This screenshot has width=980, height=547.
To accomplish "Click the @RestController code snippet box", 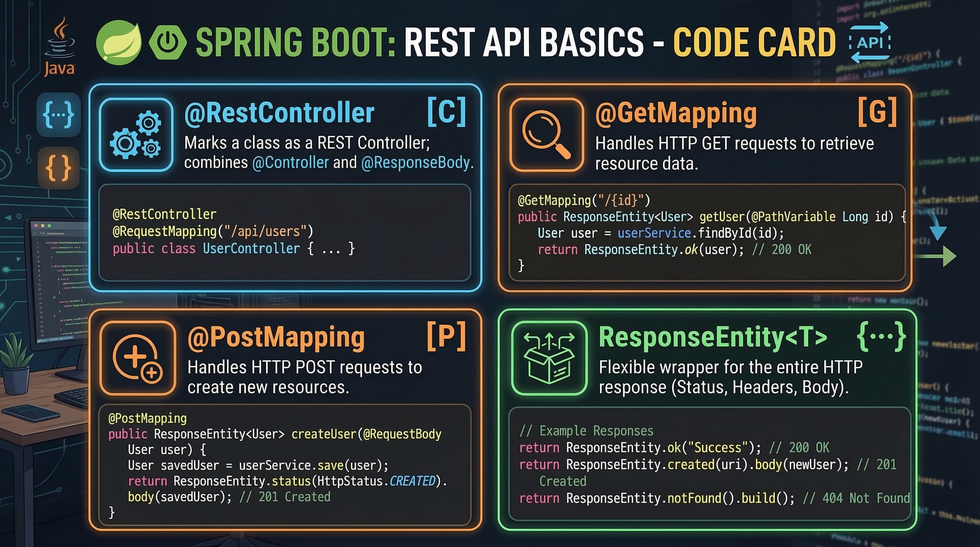I will click(285, 232).
